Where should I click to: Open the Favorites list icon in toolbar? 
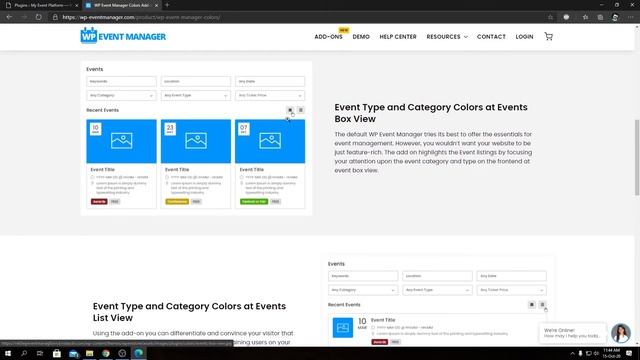585,17
